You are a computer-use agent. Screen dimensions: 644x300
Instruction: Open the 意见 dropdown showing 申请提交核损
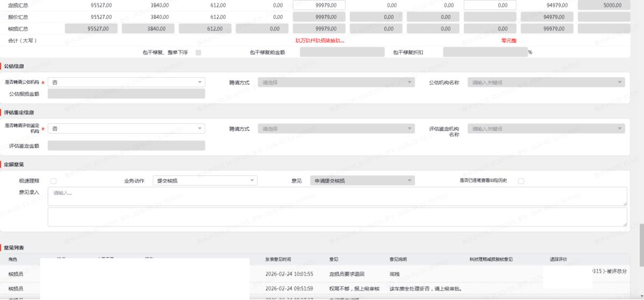[363, 181]
